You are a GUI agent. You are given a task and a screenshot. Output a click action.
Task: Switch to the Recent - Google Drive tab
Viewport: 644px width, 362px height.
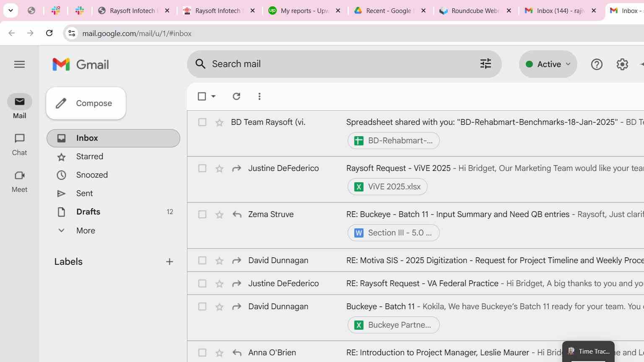[390, 10]
